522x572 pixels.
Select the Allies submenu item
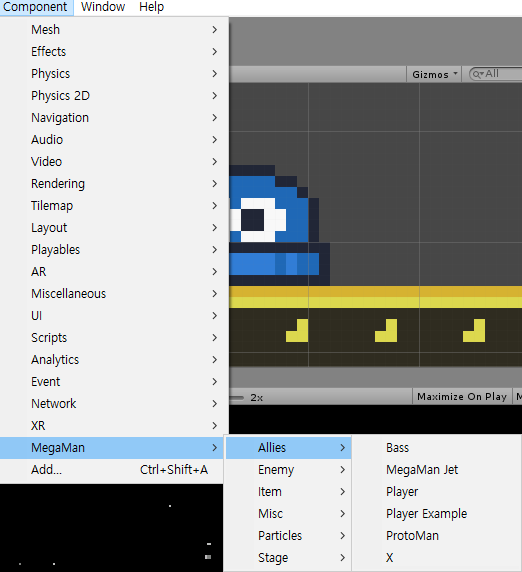288,448
